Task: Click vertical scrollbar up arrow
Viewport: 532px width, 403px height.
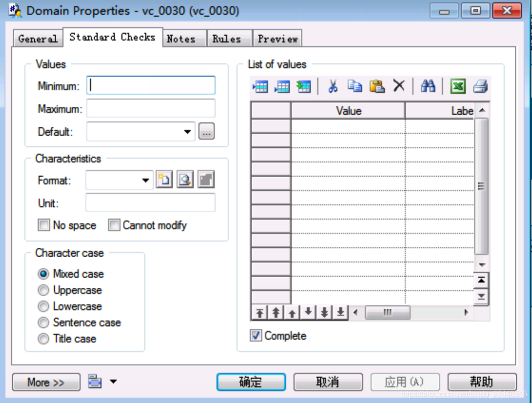Action: click(482, 111)
